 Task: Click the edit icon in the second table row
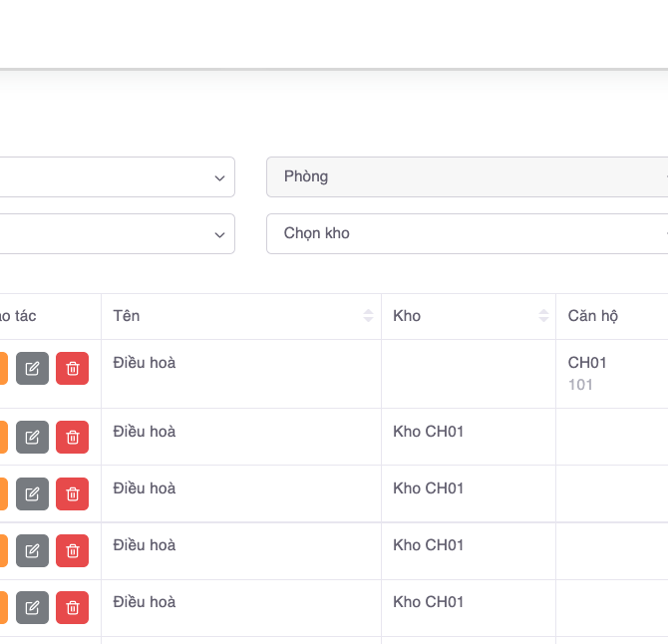point(32,437)
